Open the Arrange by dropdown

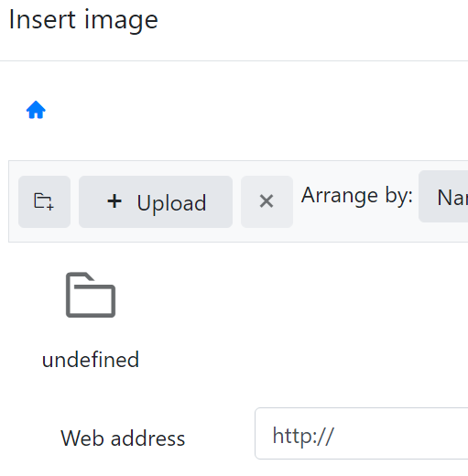[x=443, y=197]
